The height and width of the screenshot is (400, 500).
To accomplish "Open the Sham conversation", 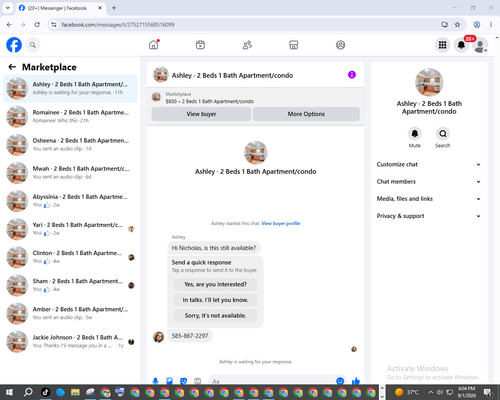I will [x=70, y=285].
